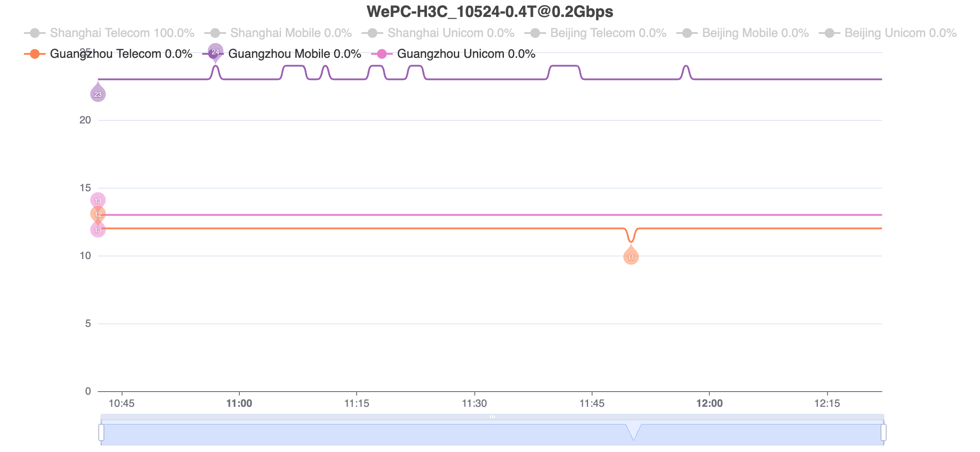Click the upper pink 13 marker pin

tap(98, 200)
